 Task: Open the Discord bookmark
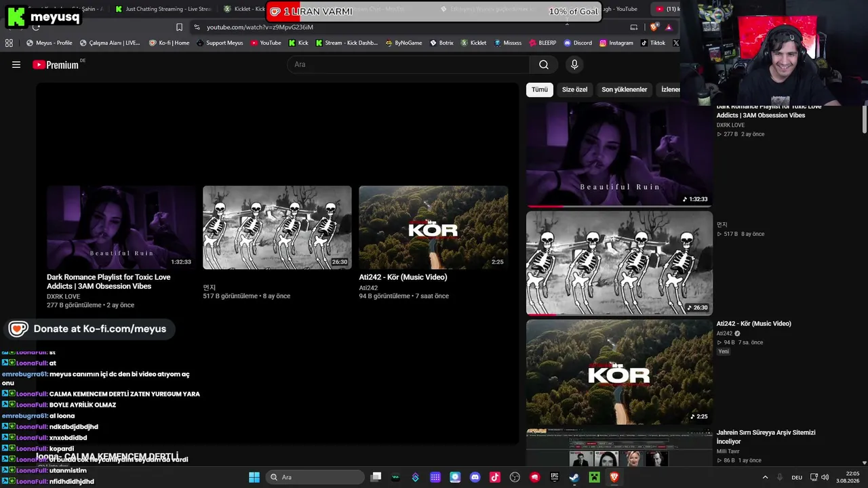pos(578,43)
